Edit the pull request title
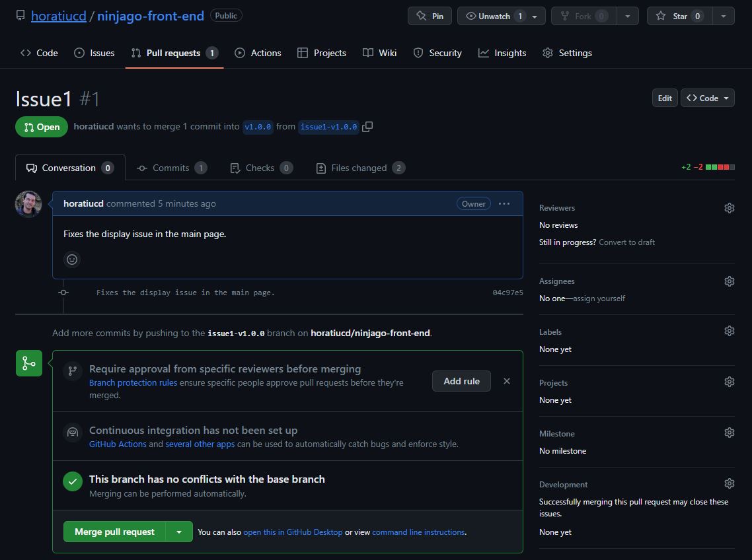This screenshot has width=752, height=560. [x=665, y=98]
